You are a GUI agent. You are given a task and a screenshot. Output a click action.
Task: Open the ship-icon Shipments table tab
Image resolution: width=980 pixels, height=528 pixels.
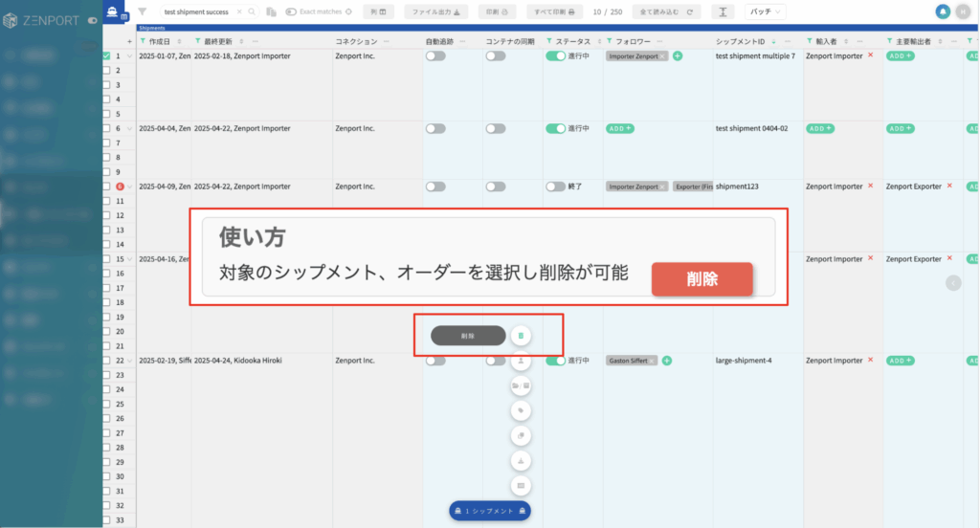113,11
